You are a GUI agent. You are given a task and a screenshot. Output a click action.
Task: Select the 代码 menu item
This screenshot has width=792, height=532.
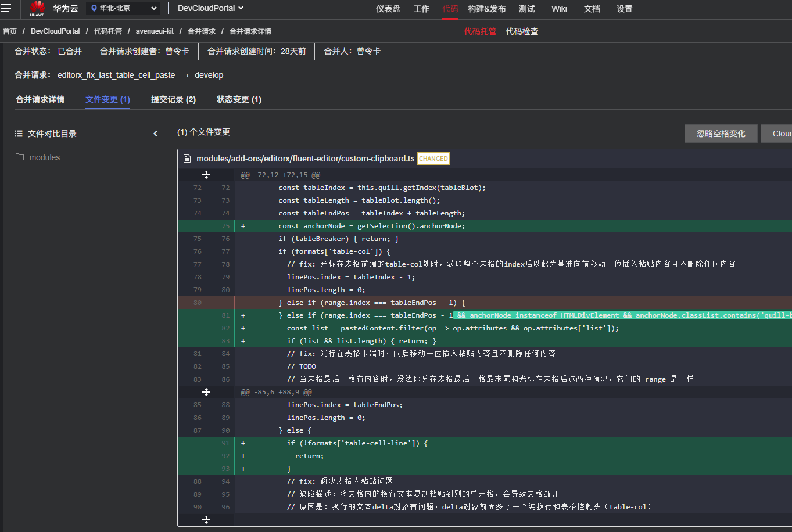click(x=450, y=9)
